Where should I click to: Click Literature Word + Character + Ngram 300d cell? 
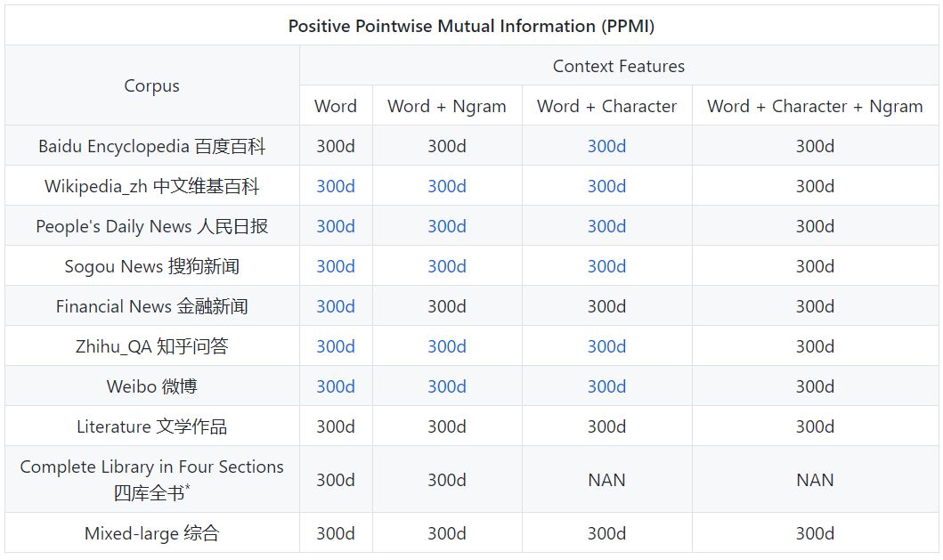(815, 427)
